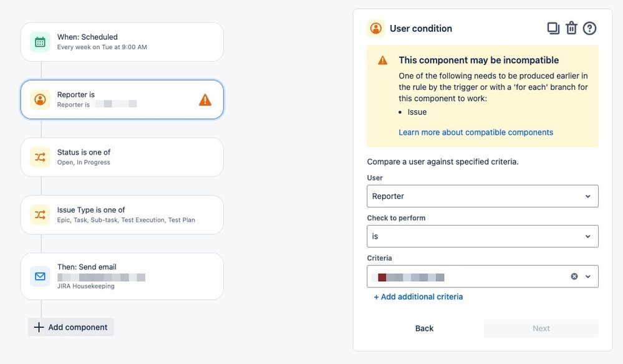Click the Send email envelope icon
Viewport: 623px width, 364px height.
click(40, 276)
